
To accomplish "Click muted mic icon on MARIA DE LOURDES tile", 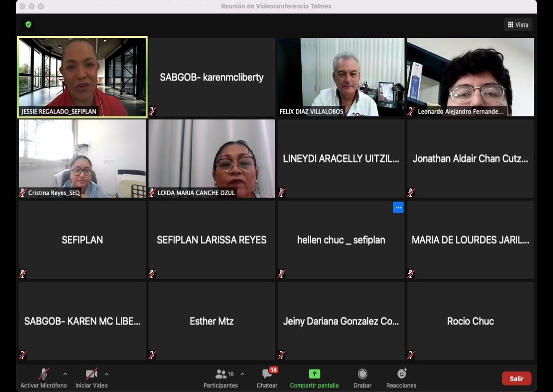I will click(x=411, y=274).
